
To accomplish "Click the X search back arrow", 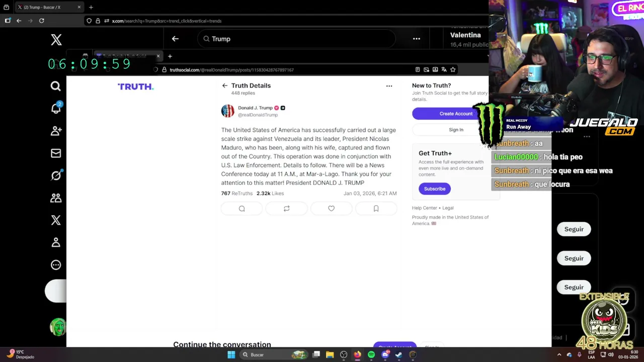I will pos(175,39).
